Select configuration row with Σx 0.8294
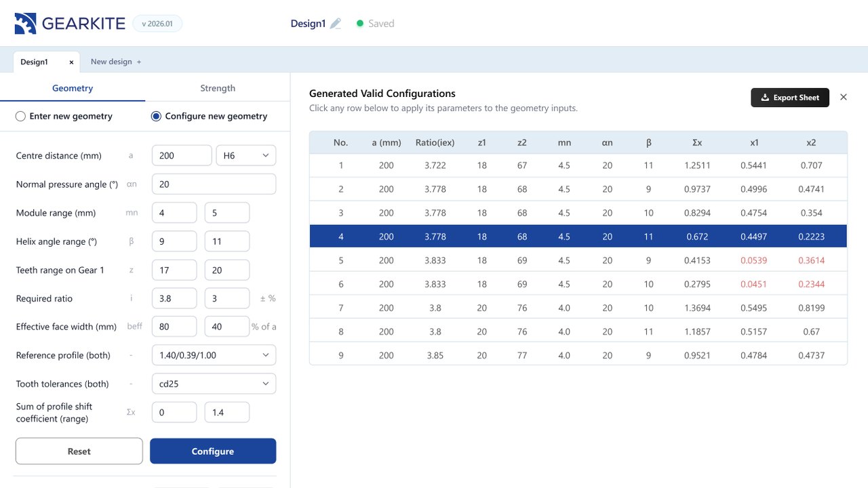This screenshot has width=868, height=488. (578, 213)
